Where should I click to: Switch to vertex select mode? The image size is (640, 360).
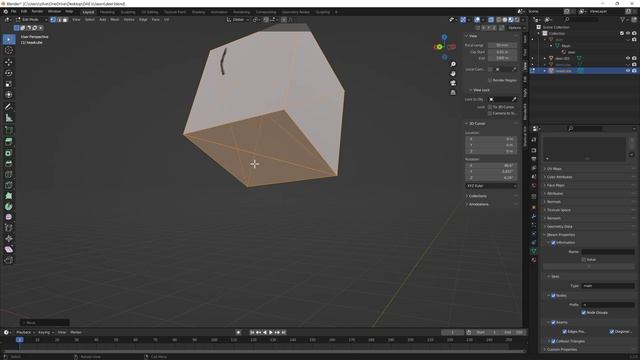(53, 20)
